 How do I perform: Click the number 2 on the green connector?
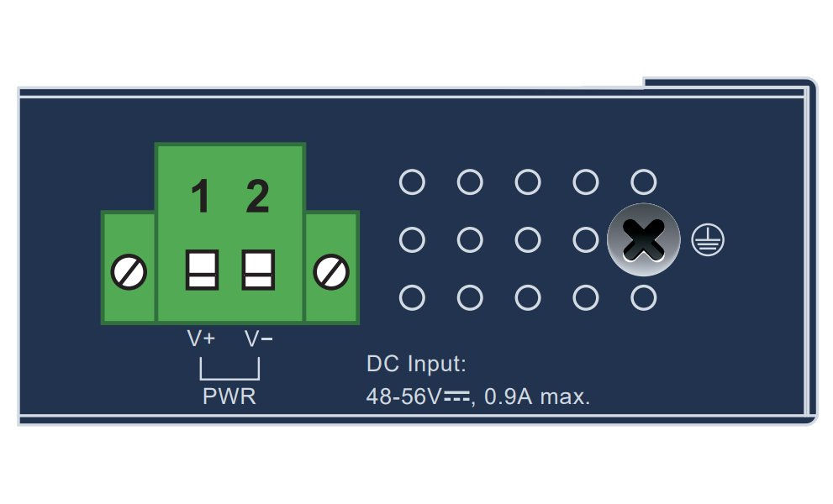coord(257,197)
